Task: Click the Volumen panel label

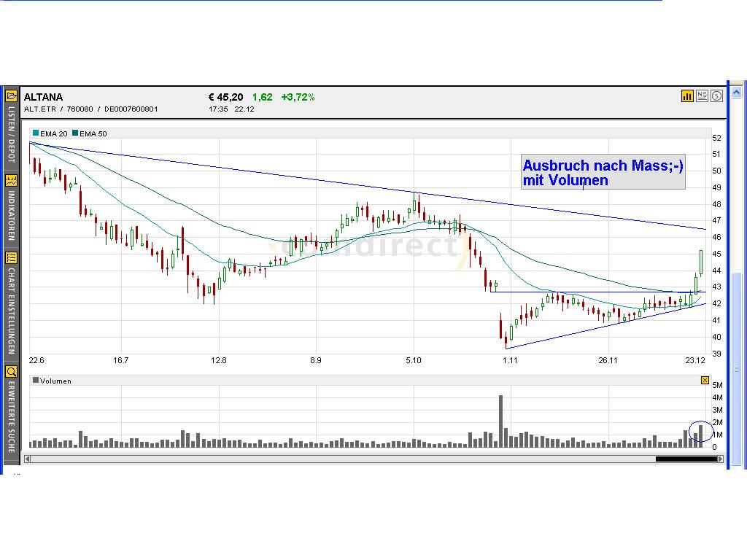Action: [55, 381]
